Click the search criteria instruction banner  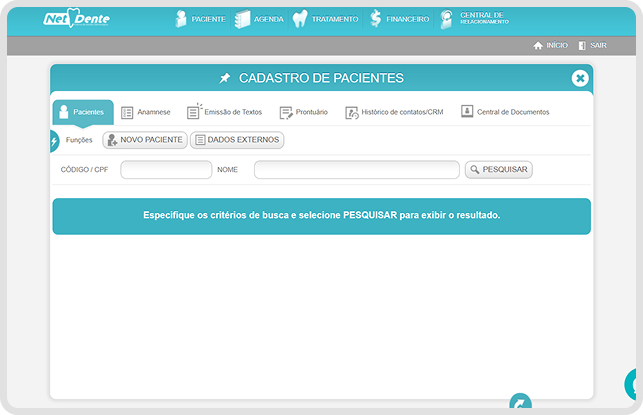(322, 216)
